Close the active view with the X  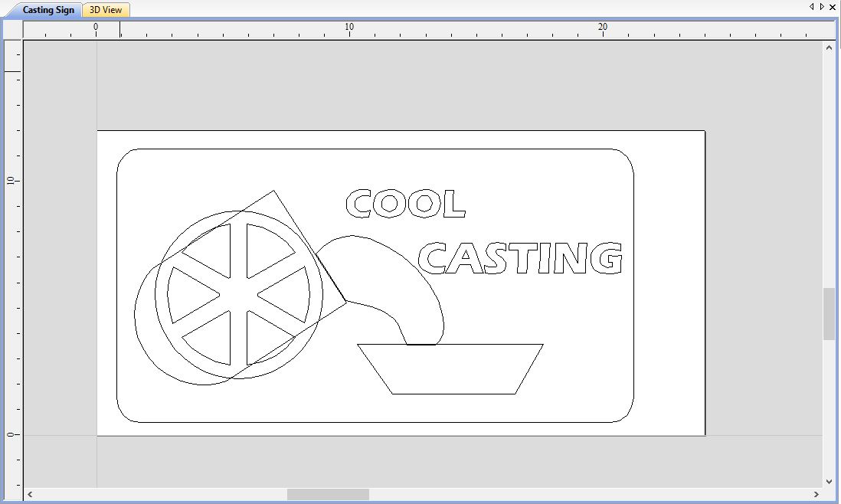click(833, 7)
